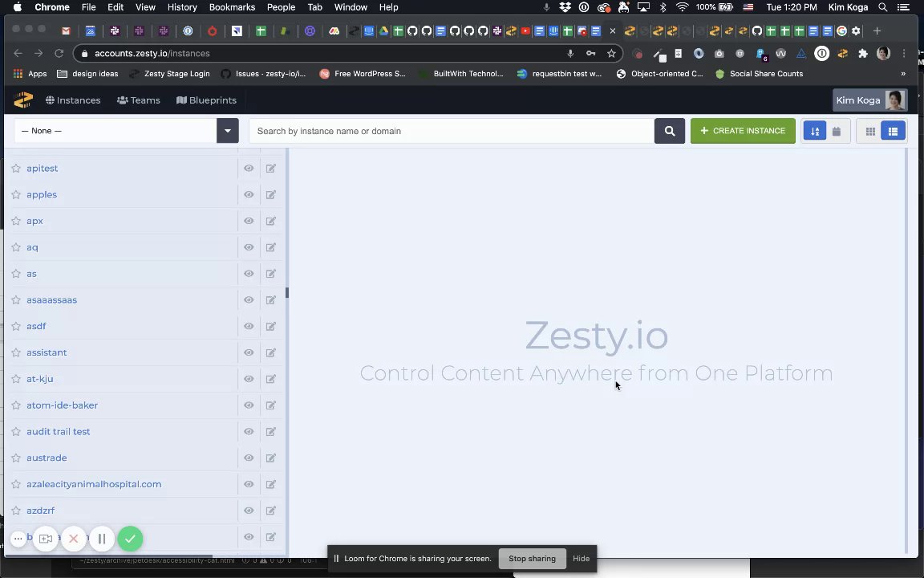
Task: Click the search magnifier button
Action: coord(670,131)
